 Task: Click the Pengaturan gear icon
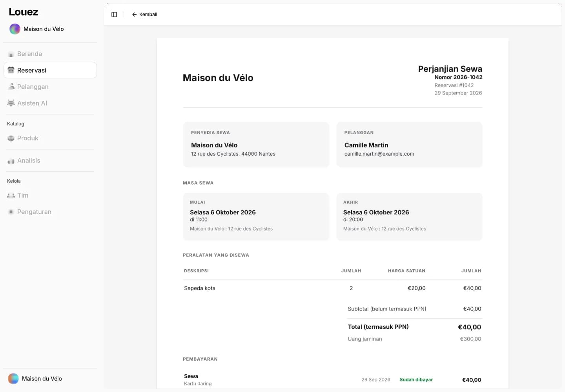click(x=11, y=212)
